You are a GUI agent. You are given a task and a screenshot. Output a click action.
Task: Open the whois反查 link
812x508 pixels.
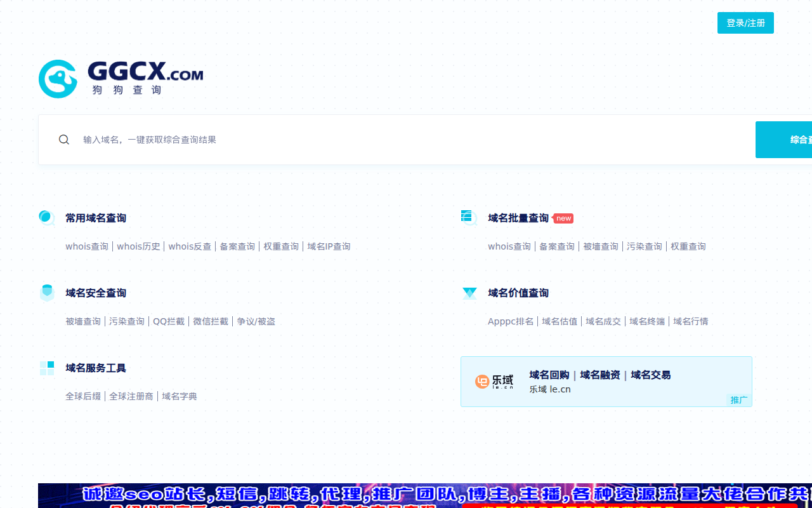(x=190, y=246)
